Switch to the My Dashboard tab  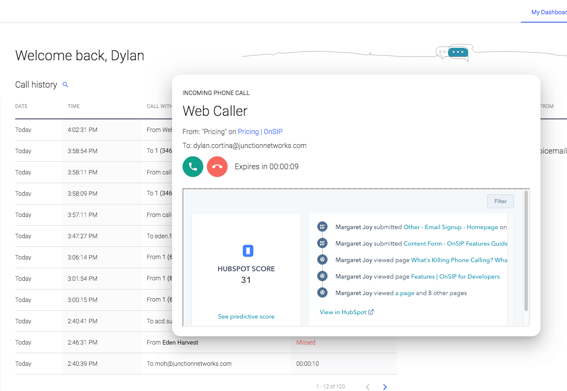point(549,12)
